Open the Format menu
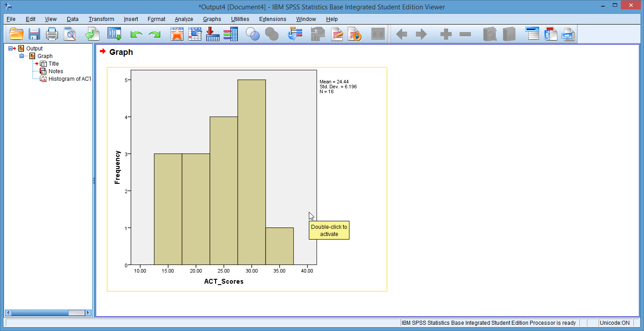Image resolution: width=644 pixels, height=331 pixels. 157,19
